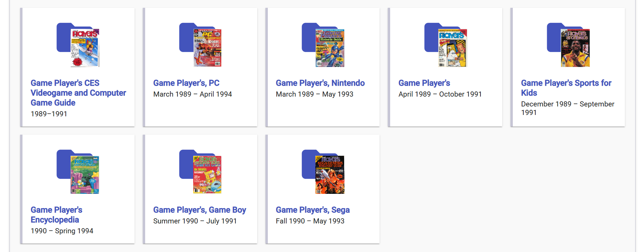Click the Game Player's title link
The height and width of the screenshot is (252, 644).
pyautogui.click(x=424, y=83)
